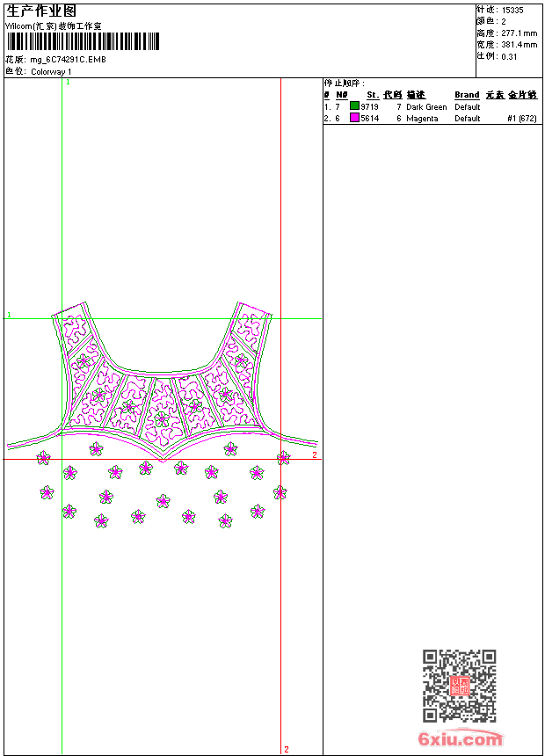
Task: Click the file name mg_6C74291C.EMB
Action: pyautogui.click(x=68, y=60)
